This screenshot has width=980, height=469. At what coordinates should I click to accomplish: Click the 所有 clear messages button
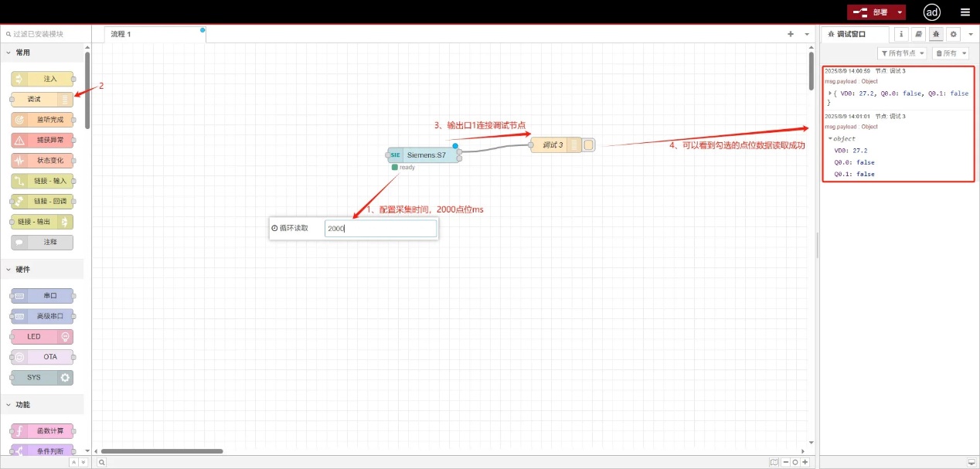tap(950, 53)
